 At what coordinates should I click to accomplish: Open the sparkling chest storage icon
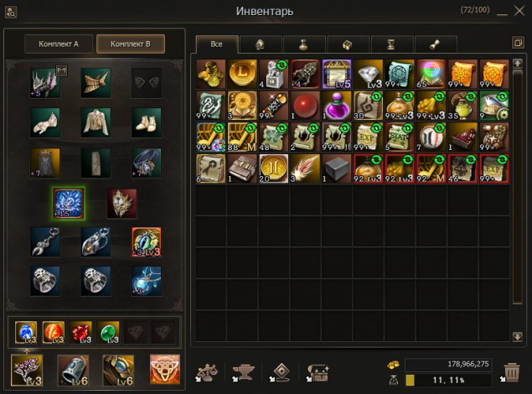pyautogui.click(x=318, y=372)
